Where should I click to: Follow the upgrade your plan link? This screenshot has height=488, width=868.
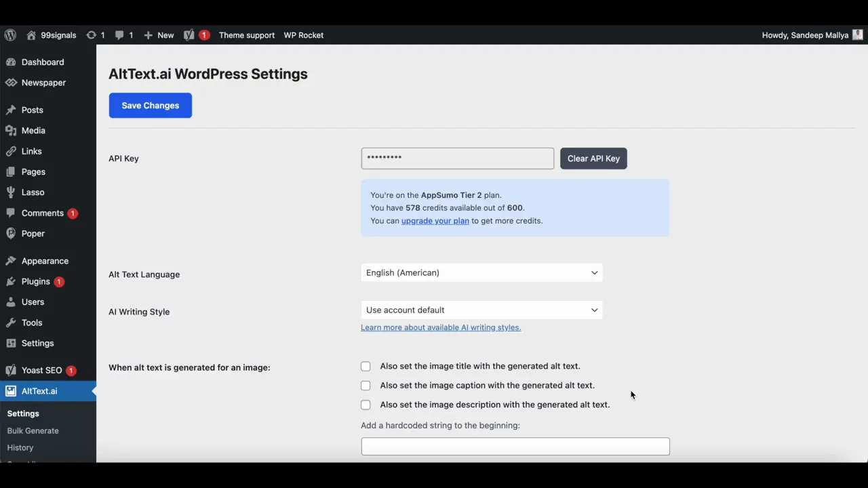[435, 220]
